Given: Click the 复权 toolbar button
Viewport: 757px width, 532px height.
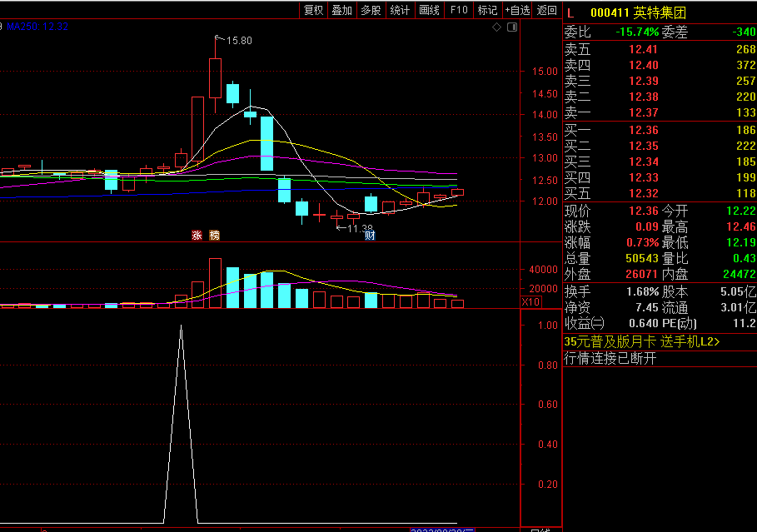Looking at the screenshot, I should point(313,10).
